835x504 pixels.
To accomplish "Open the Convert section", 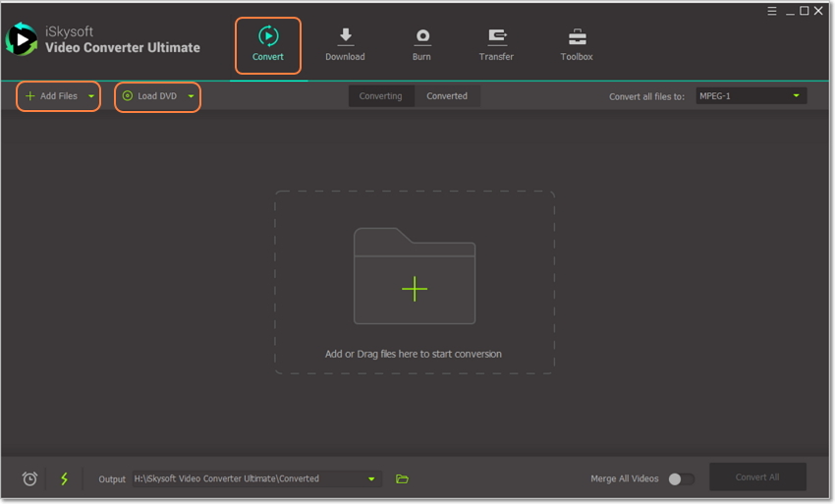I will click(x=267, y=45).
